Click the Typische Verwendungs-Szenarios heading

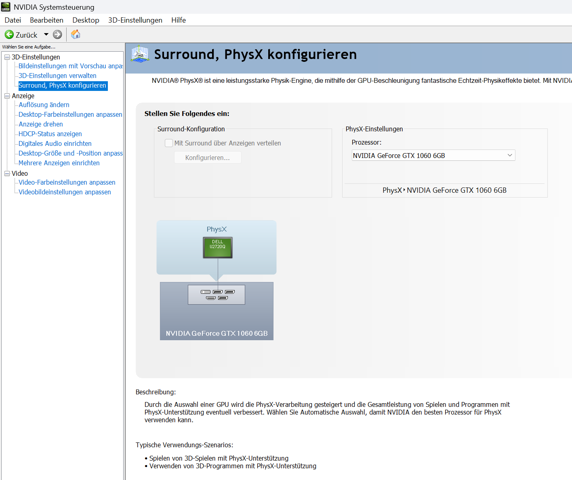185,445
